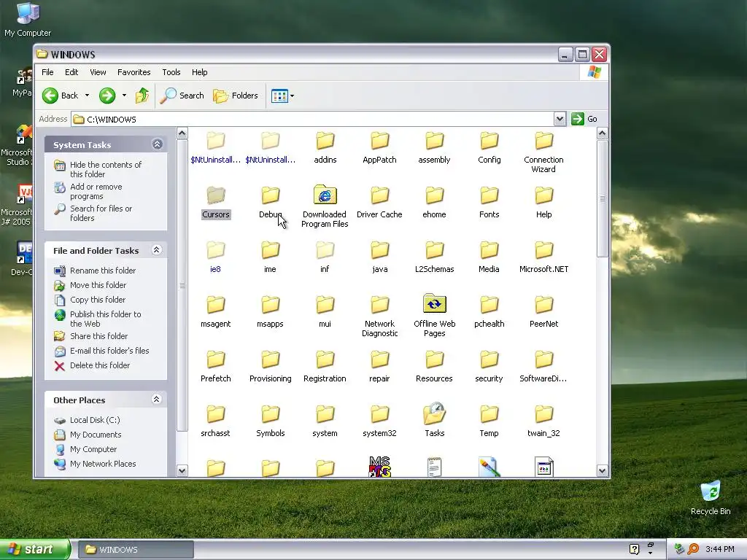Click Share this folder link

pos(98,336)
